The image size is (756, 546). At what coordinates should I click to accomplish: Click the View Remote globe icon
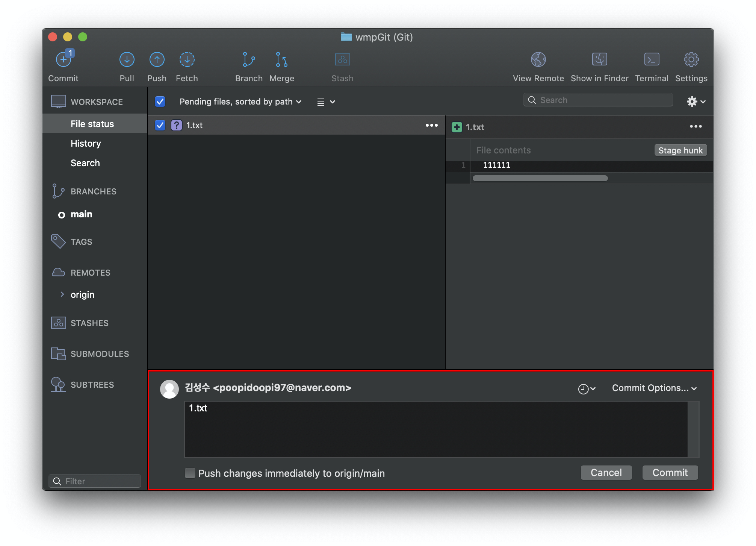pos(538,60)
